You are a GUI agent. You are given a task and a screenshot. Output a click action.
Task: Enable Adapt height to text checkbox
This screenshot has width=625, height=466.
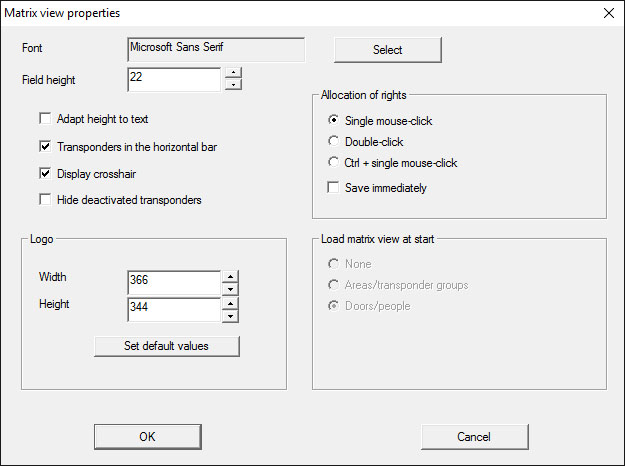(45, 118)
